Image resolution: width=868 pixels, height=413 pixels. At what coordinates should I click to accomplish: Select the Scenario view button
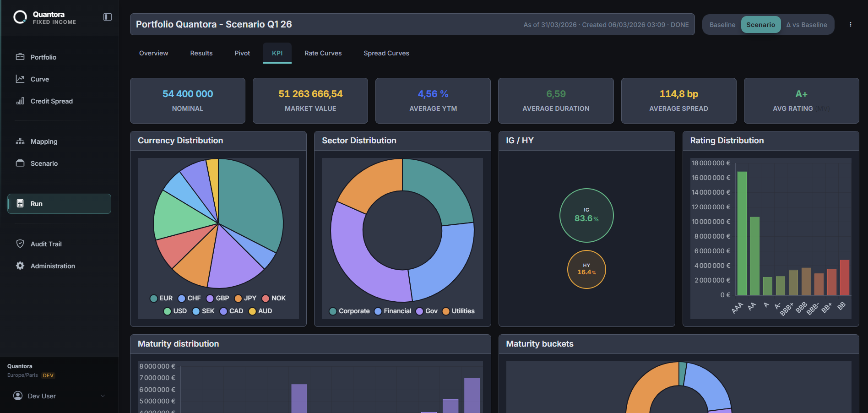pos(760,24)
